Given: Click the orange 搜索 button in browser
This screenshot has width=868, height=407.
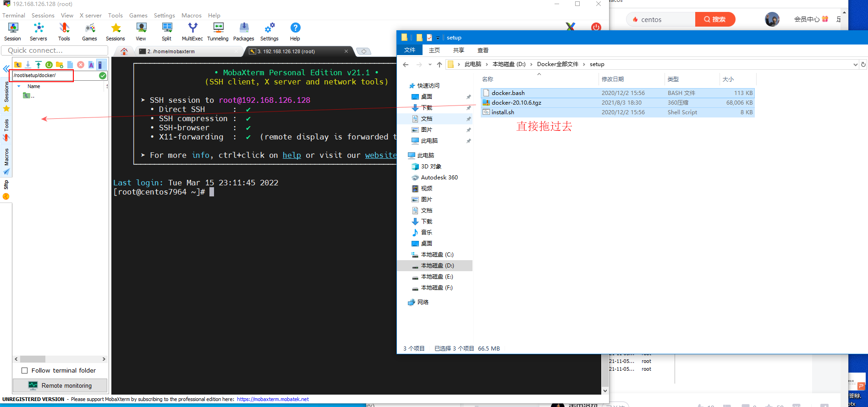Looking at the screenshot, I should click(715, 19).
